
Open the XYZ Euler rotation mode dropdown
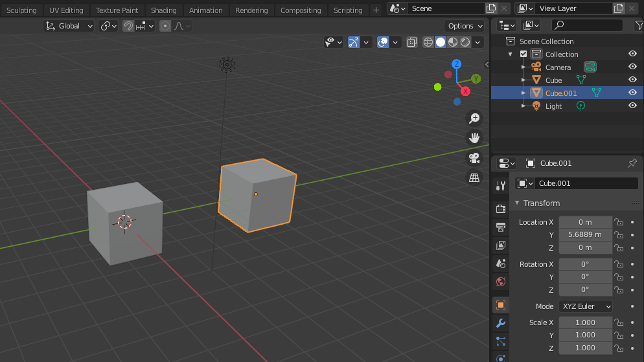(585, 306)
